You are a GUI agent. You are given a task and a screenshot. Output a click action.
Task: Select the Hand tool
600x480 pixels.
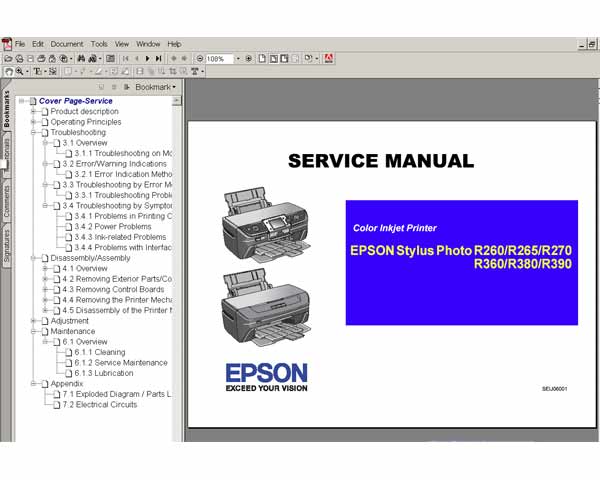pos(9,71)
